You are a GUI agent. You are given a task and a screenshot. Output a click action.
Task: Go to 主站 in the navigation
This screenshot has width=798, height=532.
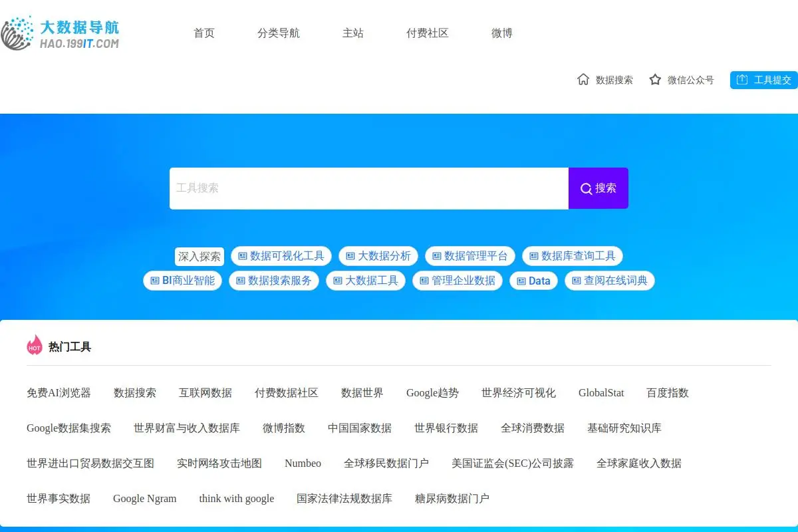click(x=353, y=33)
